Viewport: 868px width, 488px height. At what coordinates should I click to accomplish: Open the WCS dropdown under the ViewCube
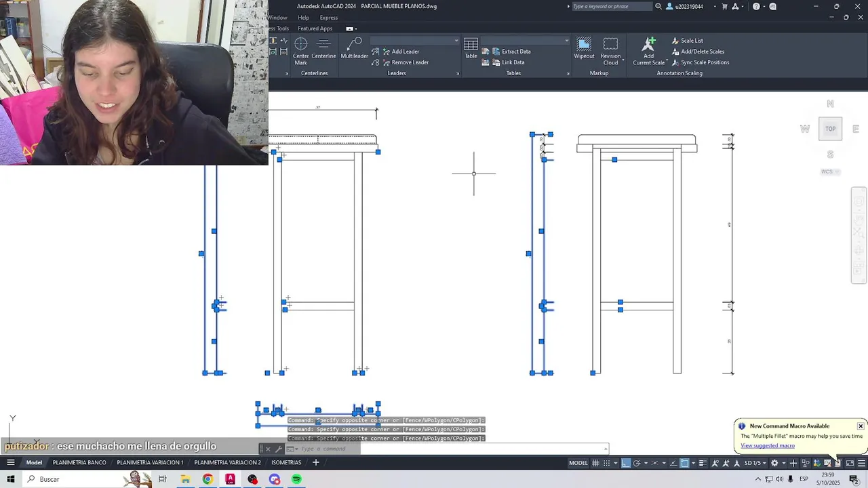[x=830, y=171]
